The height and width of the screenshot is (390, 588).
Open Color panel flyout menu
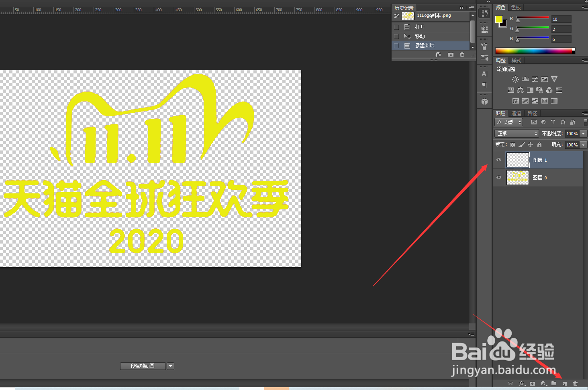pos(584,8)
